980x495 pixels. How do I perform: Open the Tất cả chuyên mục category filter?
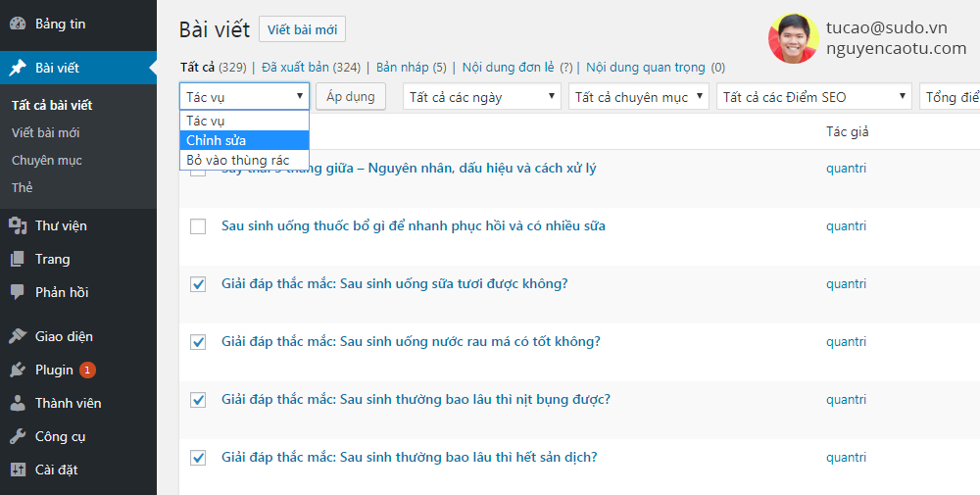(x=639, y=97)
